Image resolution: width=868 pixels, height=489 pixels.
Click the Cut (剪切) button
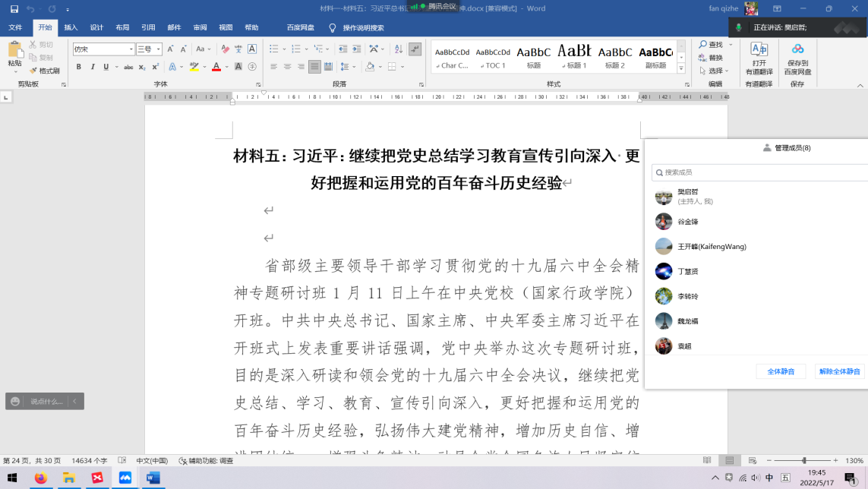[x=42, y=44]
